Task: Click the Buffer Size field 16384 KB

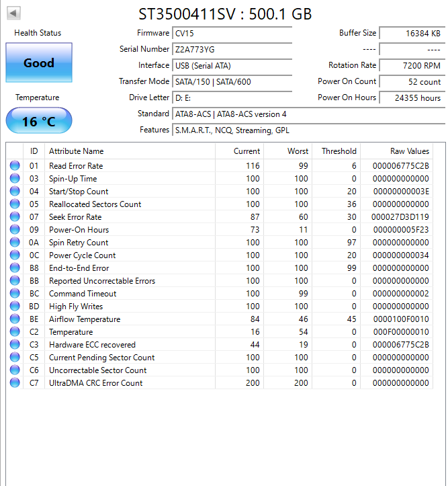Action: coord(412,33)
